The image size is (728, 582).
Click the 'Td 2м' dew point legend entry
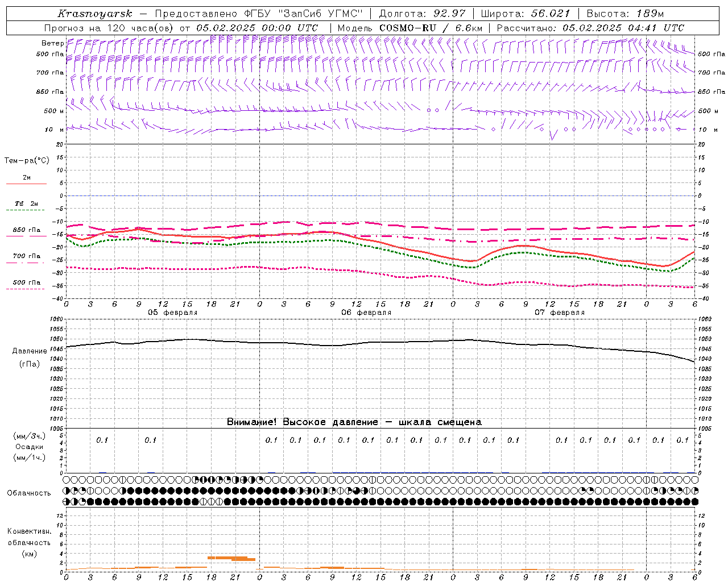point(26,203)
